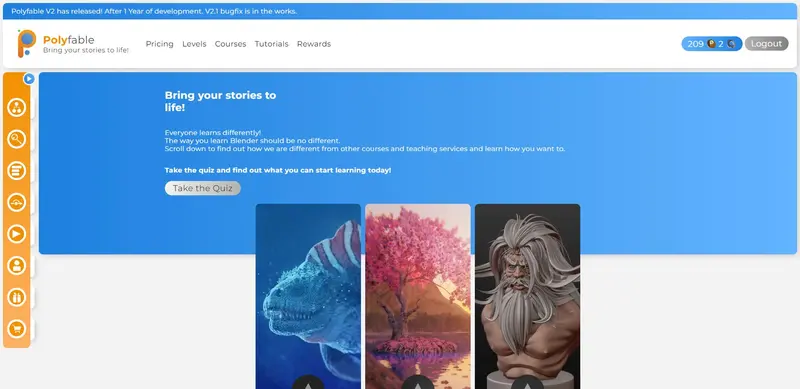Open the text-lines list sidebar icon

click(x=17, y=171)
